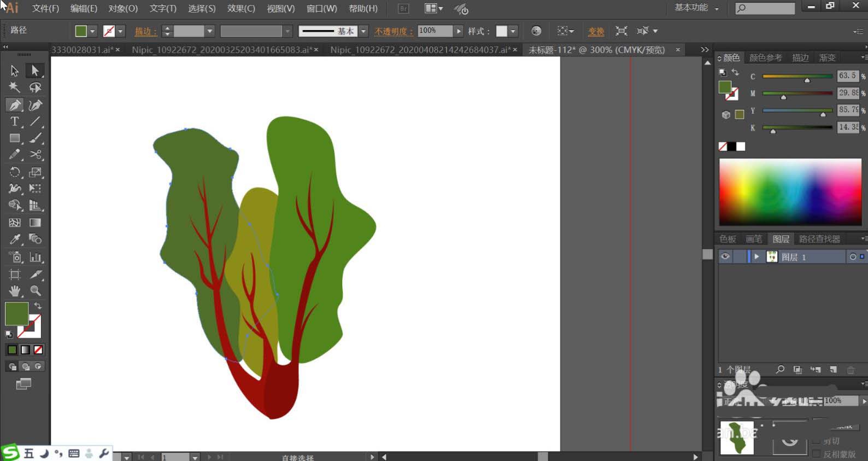The height and width of the screenshot is (461, 868).
Task: Hide 图层 1 using the eye icon
Action: point(725,256)
